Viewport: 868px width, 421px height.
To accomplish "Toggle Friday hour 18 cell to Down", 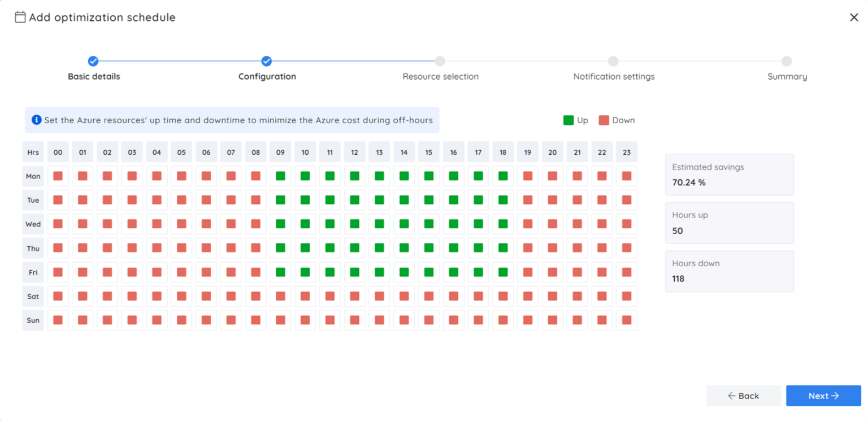I will click(503, 272).
